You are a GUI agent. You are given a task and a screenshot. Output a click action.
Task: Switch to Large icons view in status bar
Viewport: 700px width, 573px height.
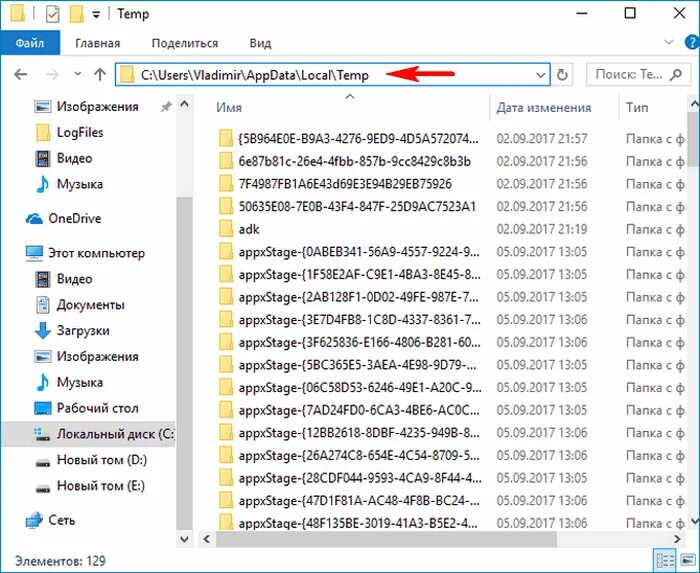pos(688,561)
